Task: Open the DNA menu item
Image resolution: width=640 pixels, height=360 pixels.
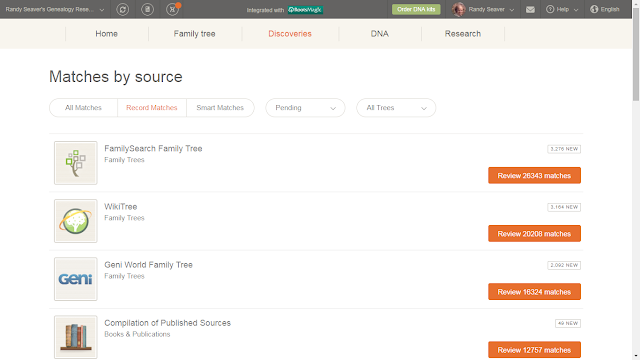Action: 380,34
